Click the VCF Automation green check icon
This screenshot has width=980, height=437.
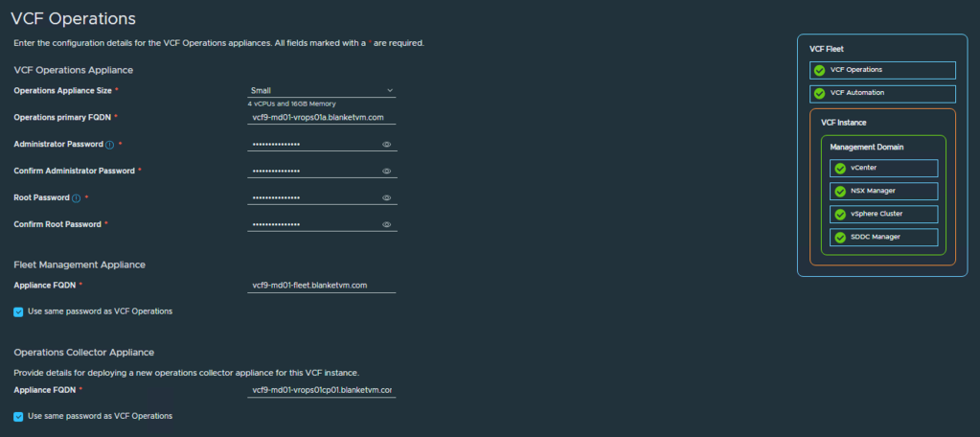click(818, 93)
